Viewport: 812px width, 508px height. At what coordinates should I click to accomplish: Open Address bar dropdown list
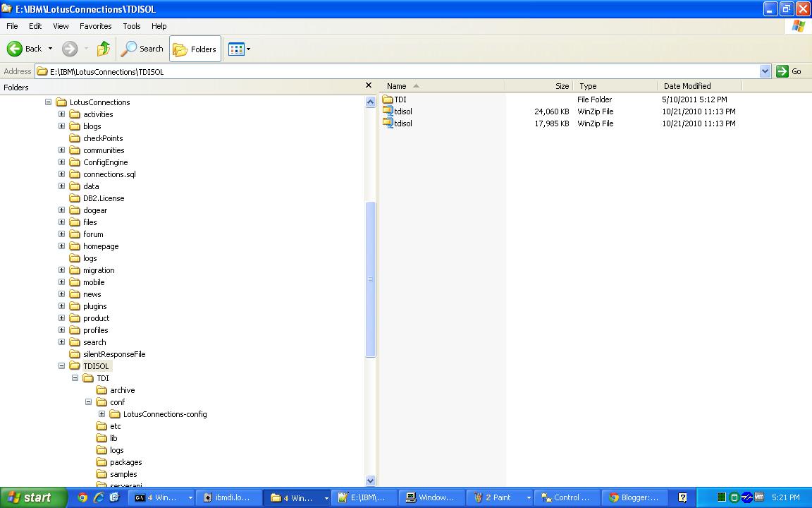tap(765, 71)
